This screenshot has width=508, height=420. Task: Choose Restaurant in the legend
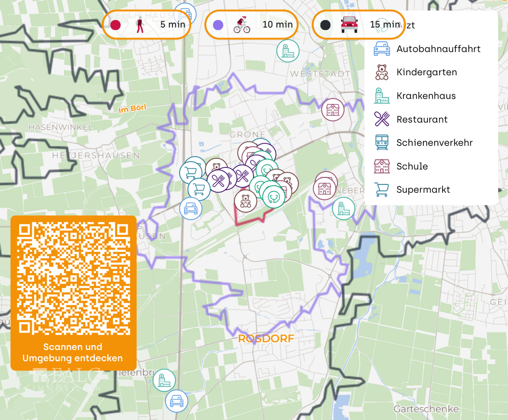pos(411,119)
